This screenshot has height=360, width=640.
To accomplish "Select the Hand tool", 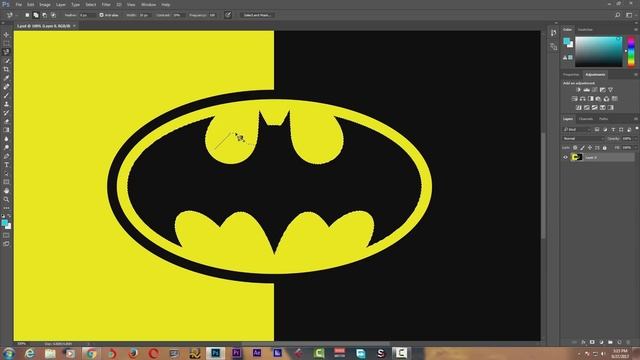I will (6, 191).
